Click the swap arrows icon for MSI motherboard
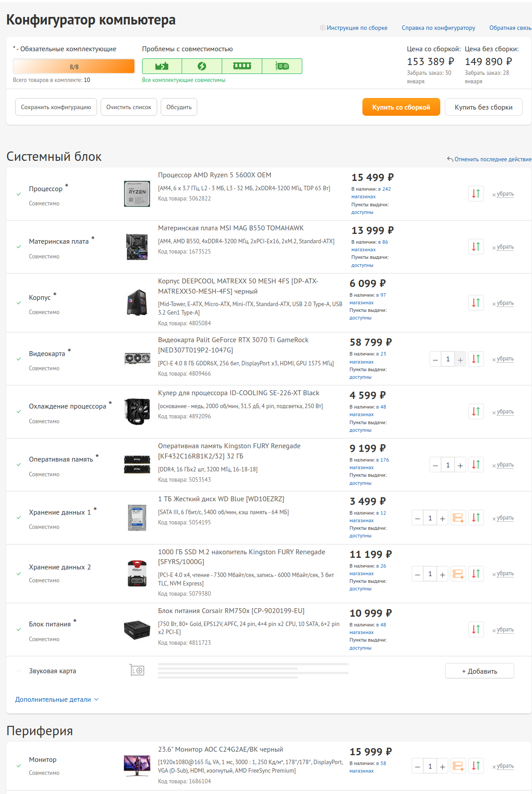This screenshot has width=532, height=794. click(x=476, y=247)
